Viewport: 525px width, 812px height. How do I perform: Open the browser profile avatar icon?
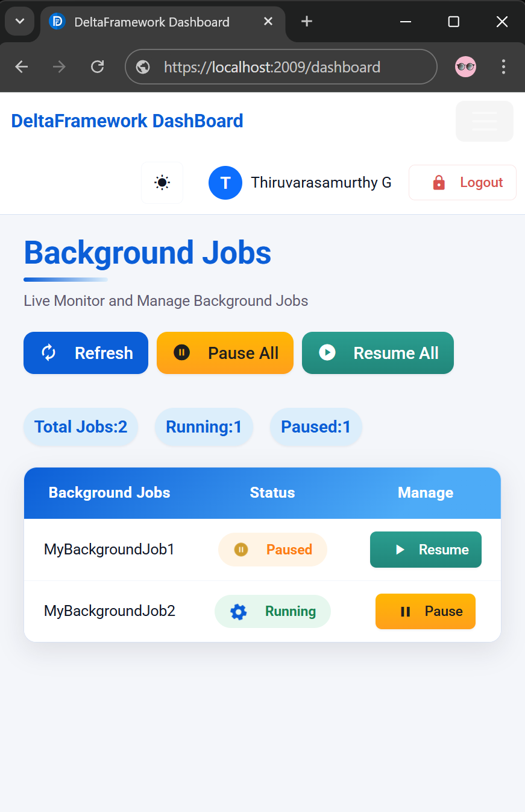pyautogui.click(x=465, y=66)
